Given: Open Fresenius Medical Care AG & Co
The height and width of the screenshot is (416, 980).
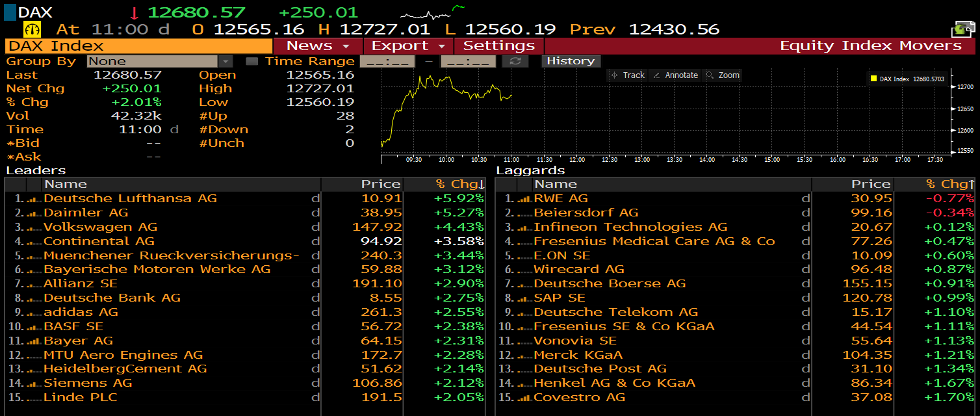Looking at the screenshot, I should click(654, 242).
